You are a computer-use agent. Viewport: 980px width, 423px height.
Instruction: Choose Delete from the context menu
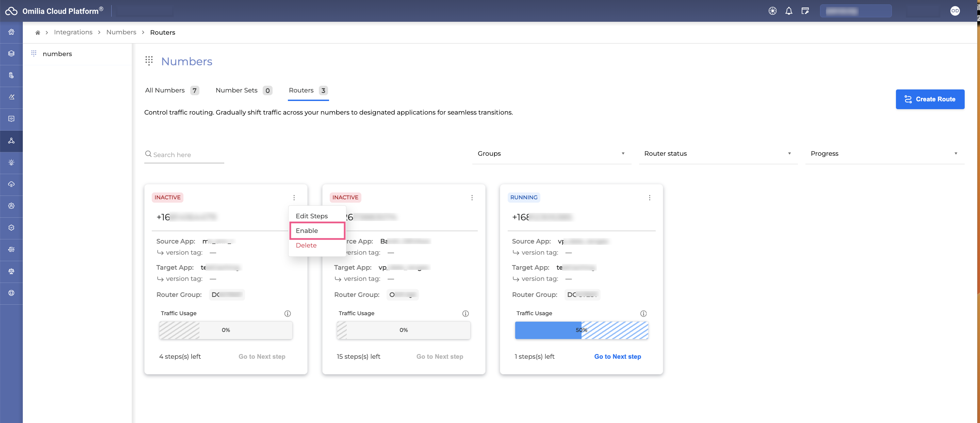(x=306, y=246)
